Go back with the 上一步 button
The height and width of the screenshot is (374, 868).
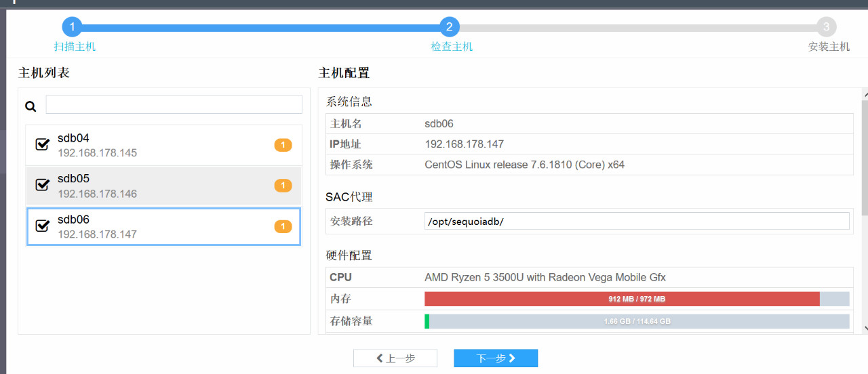395,358
